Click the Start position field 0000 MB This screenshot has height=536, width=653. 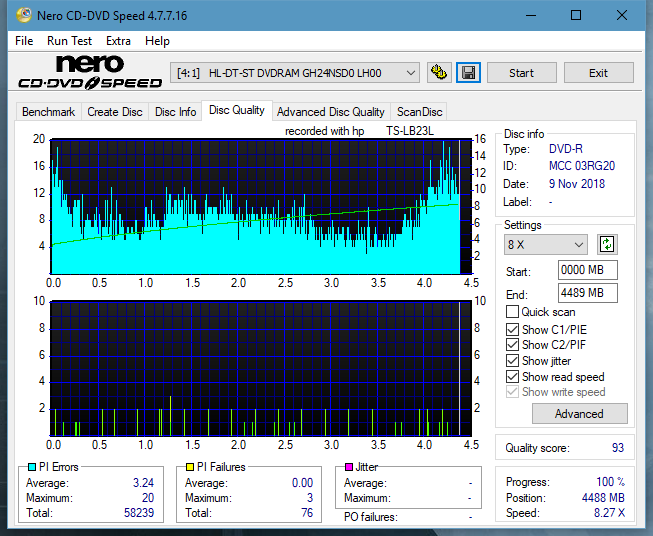pyautogui.click(x=588, y=270)
